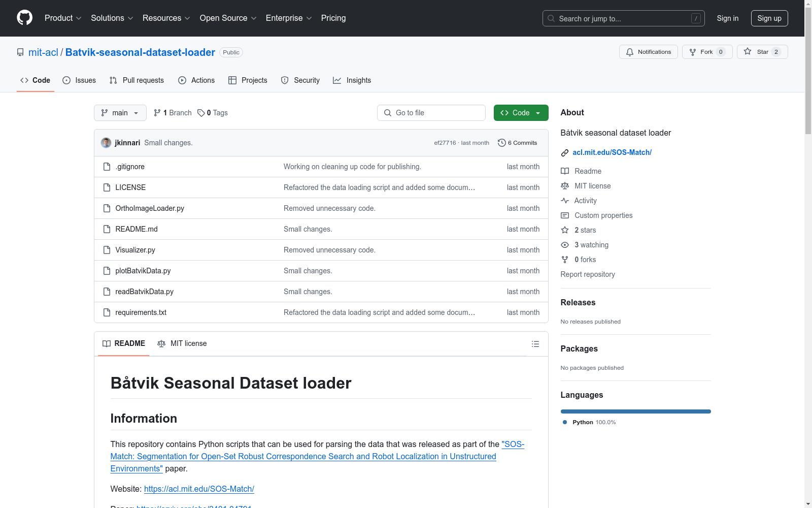This screenshot has width=812, height=508.
Task: Click the star icon beside 2 stars
Action: click(565, 230)
